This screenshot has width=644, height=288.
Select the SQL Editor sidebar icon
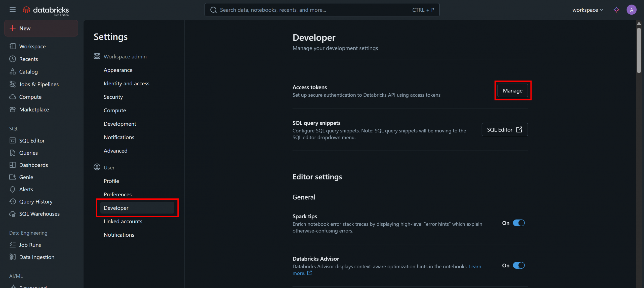coord(13,140)
